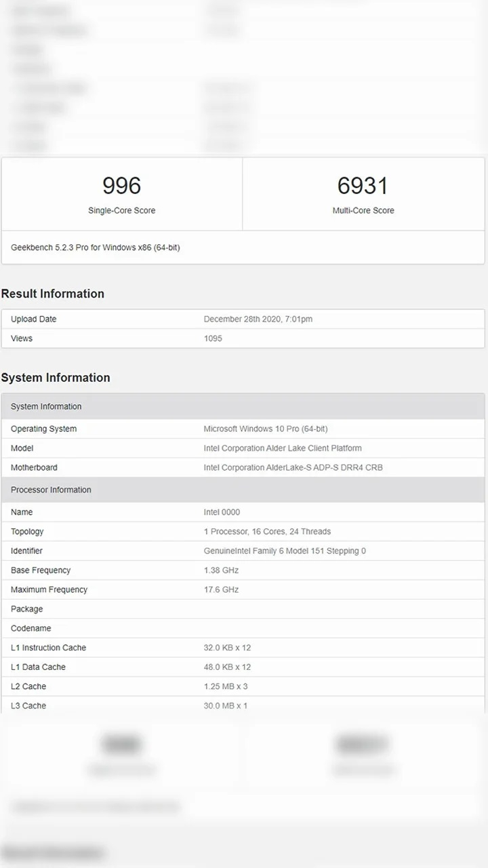Image resolution: width=488 pixels, height=868 pixels.
Task: Select the Geekbench 5.2.3 Pro version text
Action: point(96,248)
